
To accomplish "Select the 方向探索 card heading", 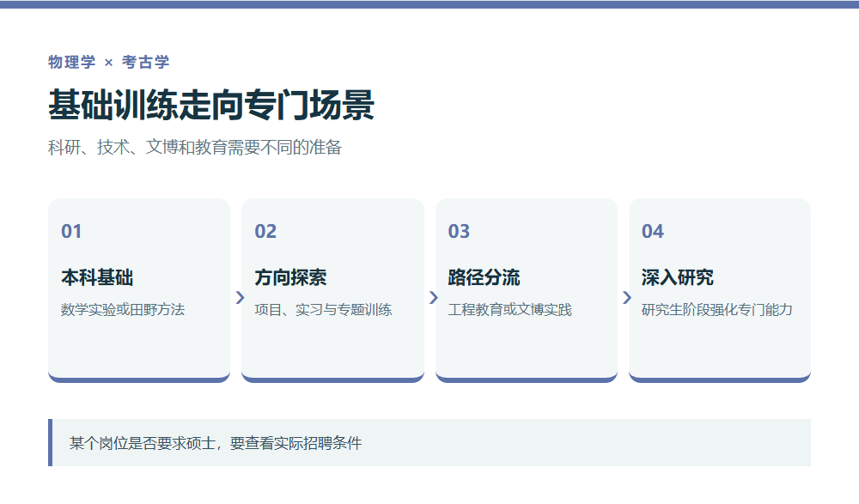I will click(290, 277).
